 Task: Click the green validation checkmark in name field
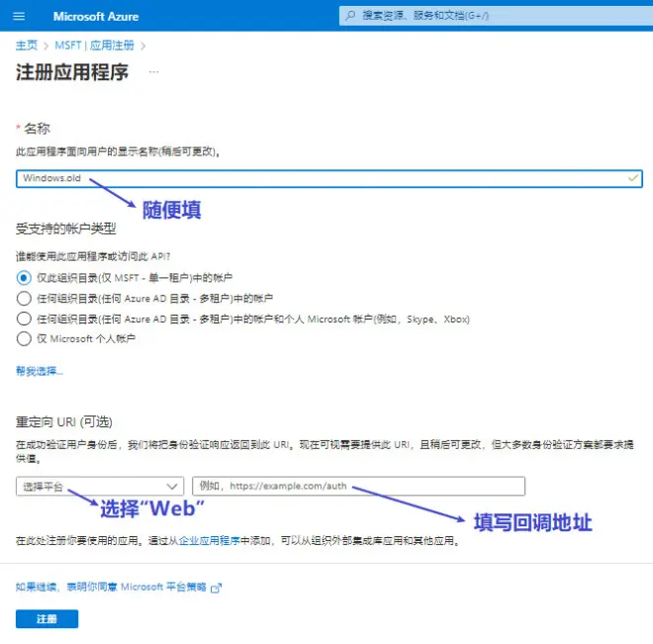[x=633, y=178]
